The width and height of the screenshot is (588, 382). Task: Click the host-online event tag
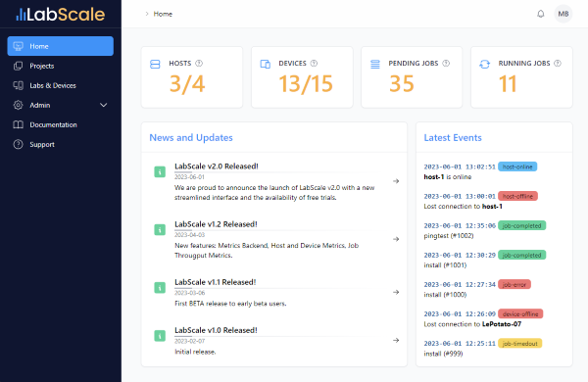tap(517, 167)
